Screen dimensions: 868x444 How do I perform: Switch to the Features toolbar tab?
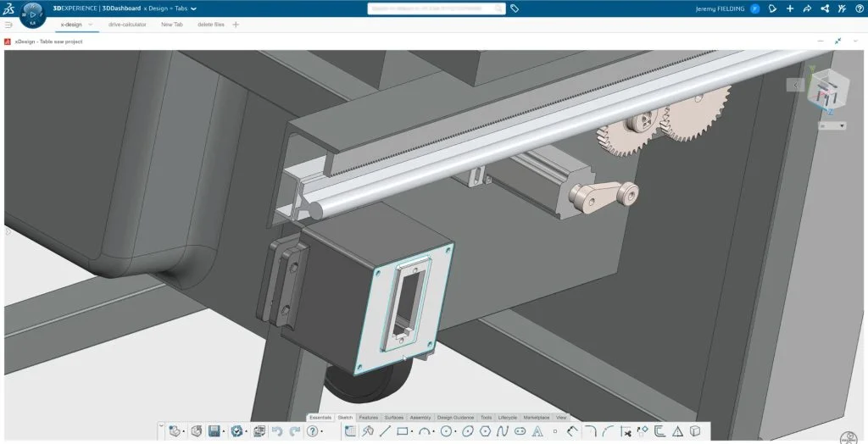click(x=369, y=418)
